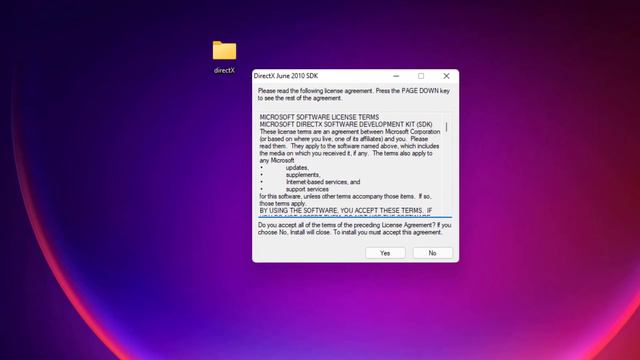This screenshot has height=360, width=640.
Task: Maximize the DirectX June 2010 SDK window
Action: pos(421,76)
